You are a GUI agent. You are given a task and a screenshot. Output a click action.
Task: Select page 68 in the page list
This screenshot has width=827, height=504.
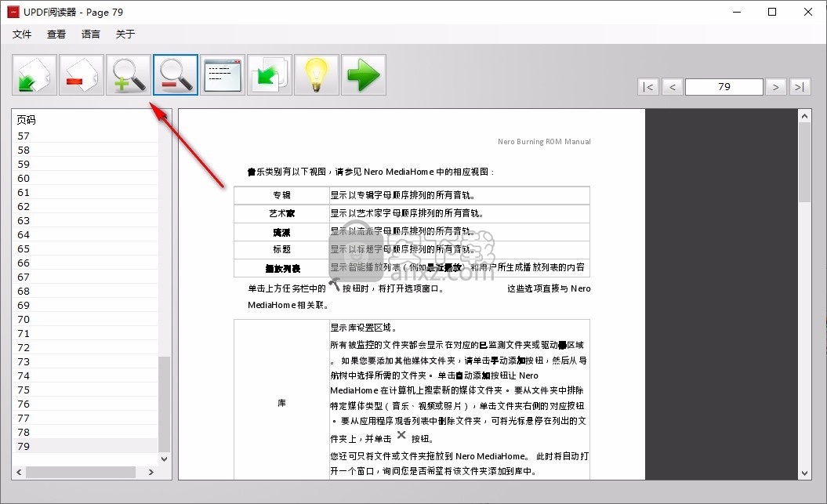[85, 291]
